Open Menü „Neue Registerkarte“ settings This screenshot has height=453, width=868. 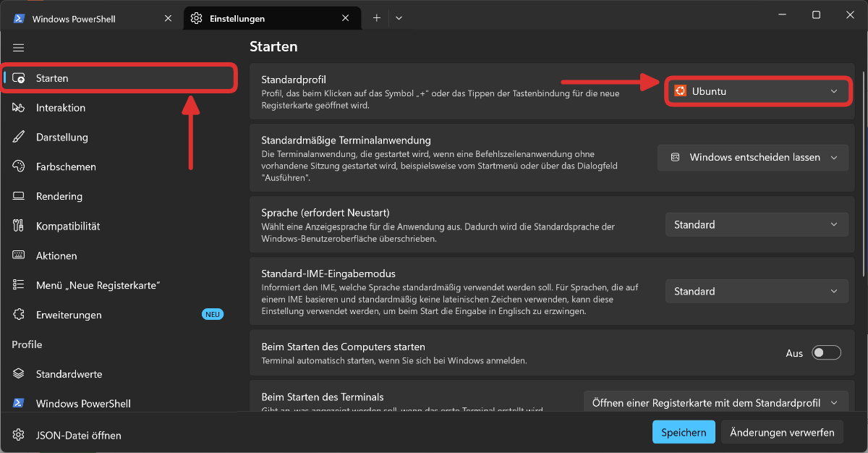point(119,286)
